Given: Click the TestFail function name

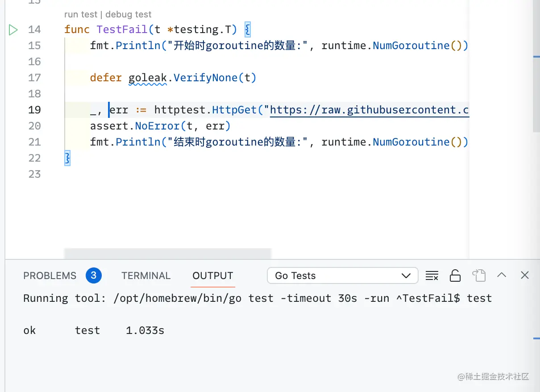Looking at the screenshot, I should click(x=122, y=29).
